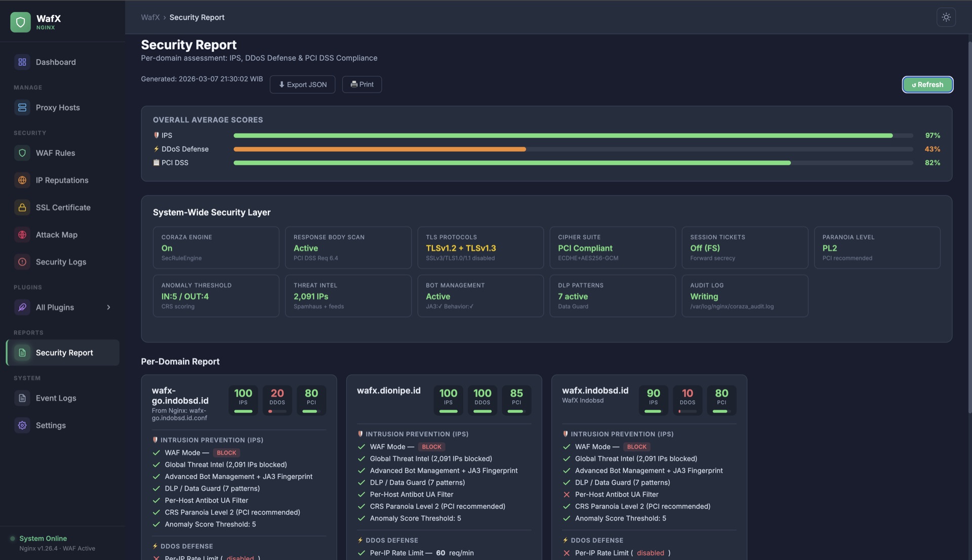Click the failed Per-Host Antibot UA Filter mark

click(566, 494)
